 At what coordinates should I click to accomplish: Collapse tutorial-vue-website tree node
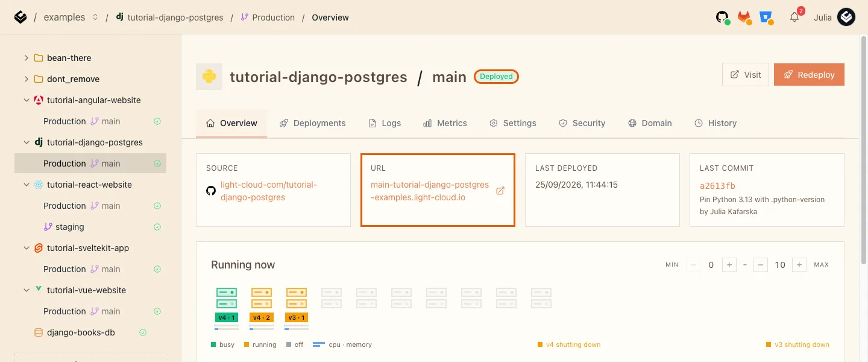(x=26, y=290)
